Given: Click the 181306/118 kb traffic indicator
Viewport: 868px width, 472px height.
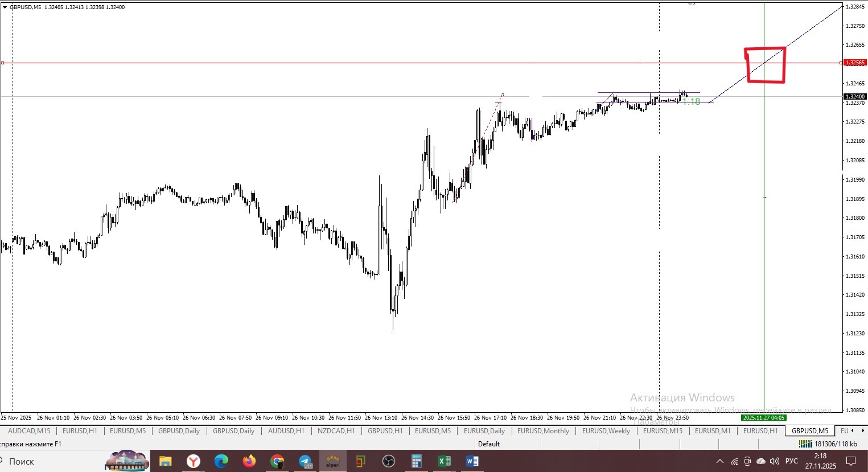Looking at the screenshot, I should pyautogui.click(x=836, y=444).
